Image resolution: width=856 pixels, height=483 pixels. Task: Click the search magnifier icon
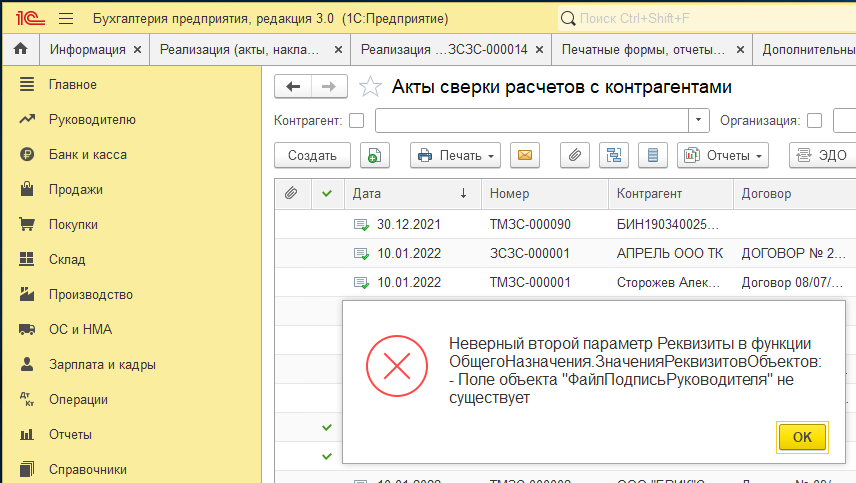pyautogui.click(x=568, y=19)
